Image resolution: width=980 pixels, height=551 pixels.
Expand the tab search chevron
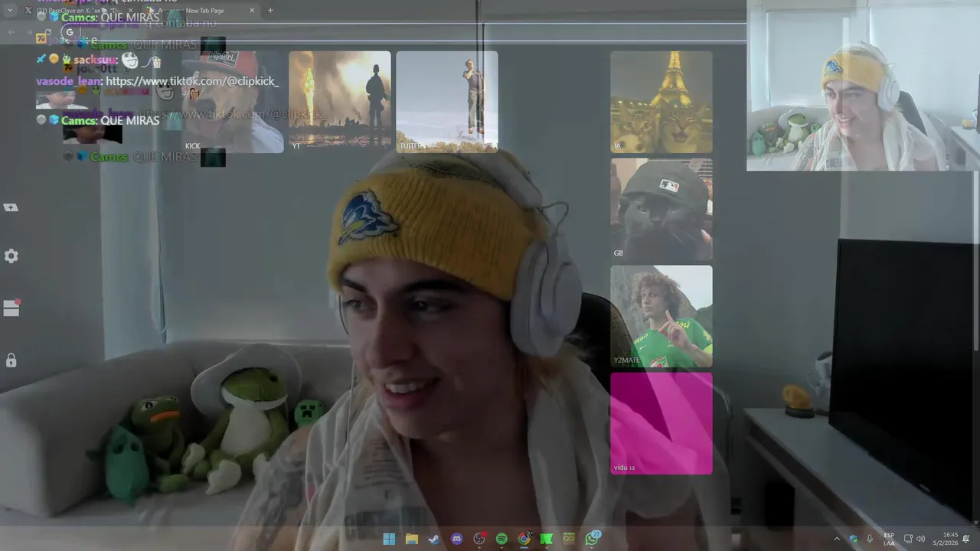[10, 11]
